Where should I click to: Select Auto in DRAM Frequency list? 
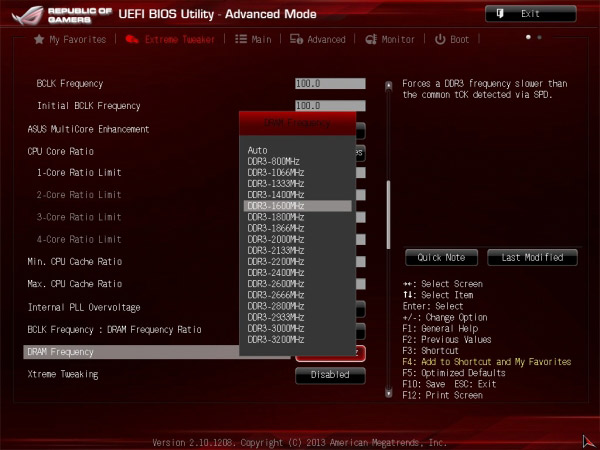(297, 150)
